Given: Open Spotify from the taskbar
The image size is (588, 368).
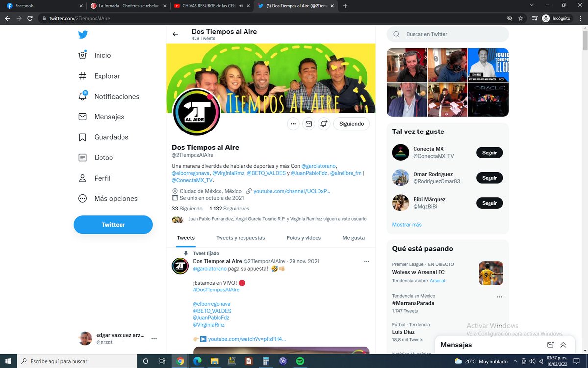Looking at the screenshot, I should 300,361.
